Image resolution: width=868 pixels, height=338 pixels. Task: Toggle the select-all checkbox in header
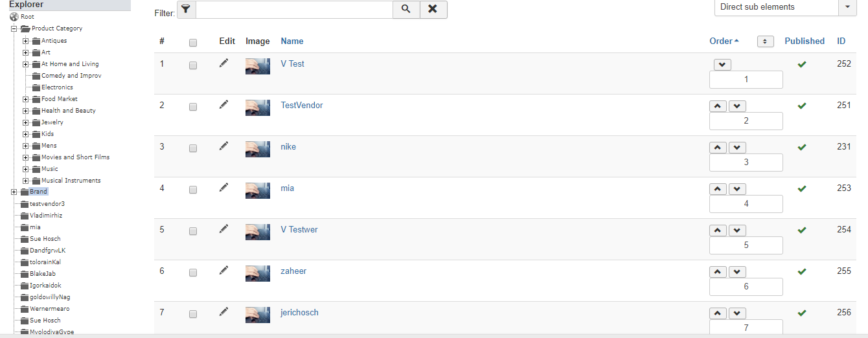(193, 43)
